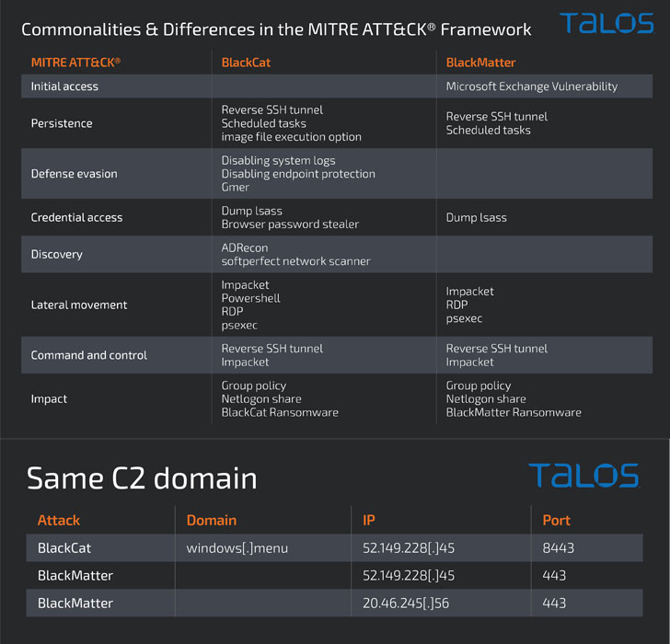Click softperfect network scanner text

[x=295, y=261]
